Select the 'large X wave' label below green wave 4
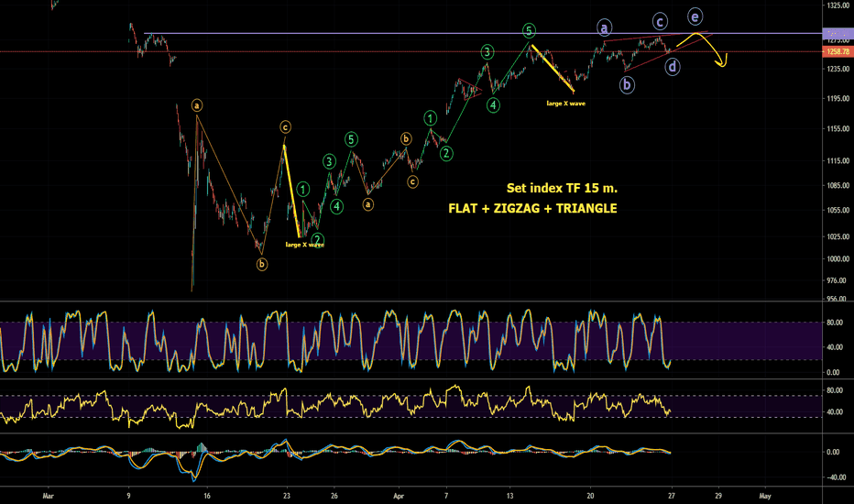854x504 pixels. pos(566,104)
